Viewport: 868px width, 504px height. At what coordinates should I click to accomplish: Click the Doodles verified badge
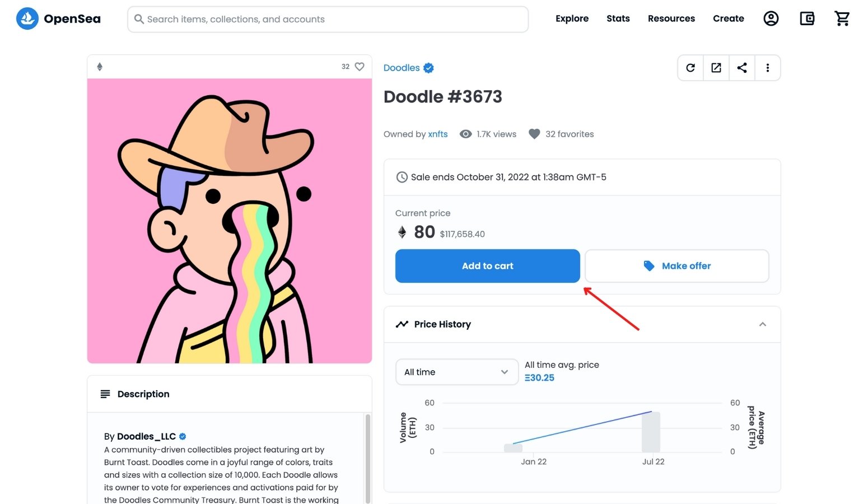coord(428,68)
